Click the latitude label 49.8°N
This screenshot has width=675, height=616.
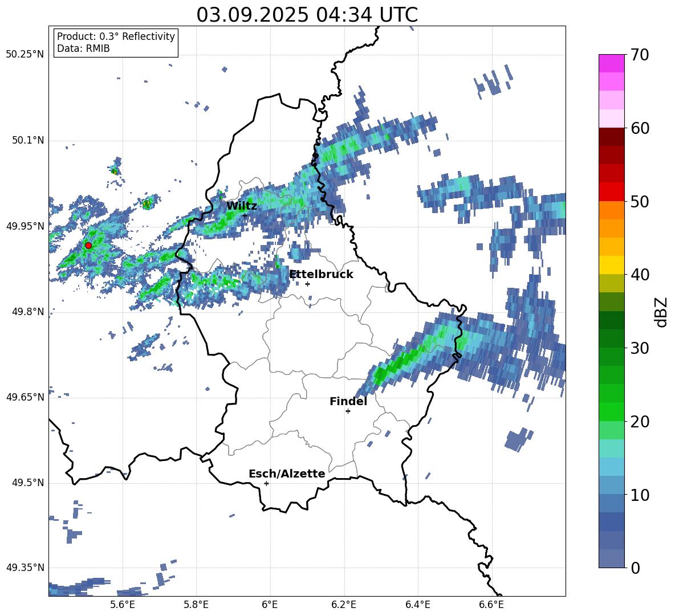(27, 312)
